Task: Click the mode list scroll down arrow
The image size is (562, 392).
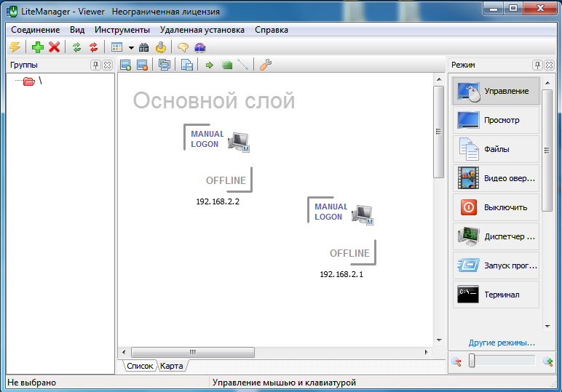Action: click(x=547, y=326)
